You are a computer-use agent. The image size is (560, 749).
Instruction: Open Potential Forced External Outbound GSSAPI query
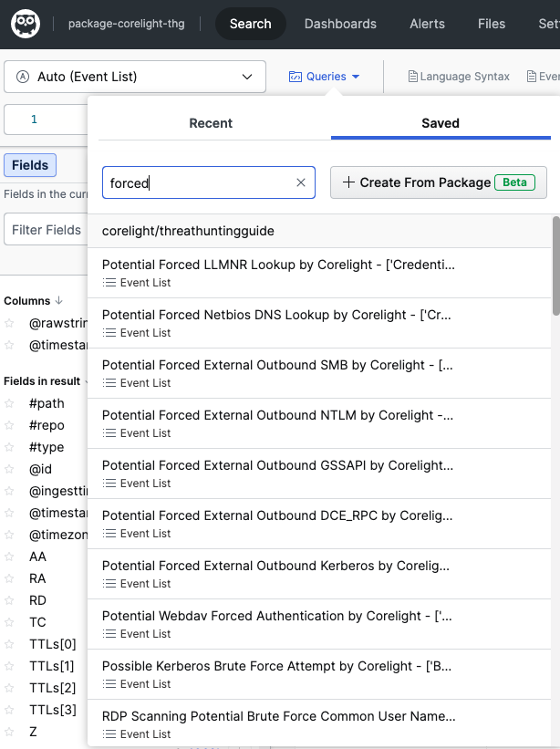[x=319, y=473]
